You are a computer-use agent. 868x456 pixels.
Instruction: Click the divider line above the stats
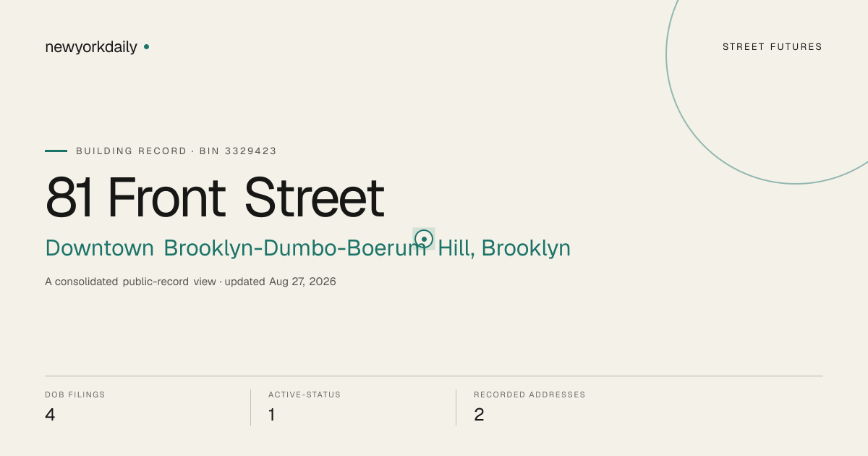pos(434,376)
